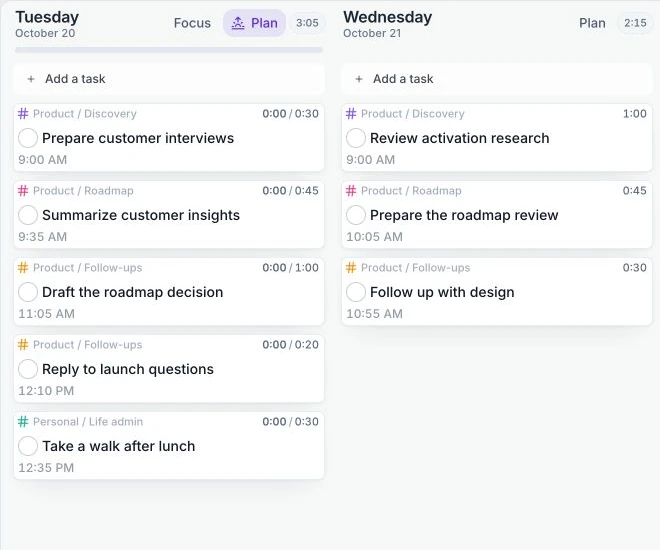
Task: Open Product / Roadmap channel on Prepare the roadmap review
Action: pyautogui.click(x=411, y=191)
